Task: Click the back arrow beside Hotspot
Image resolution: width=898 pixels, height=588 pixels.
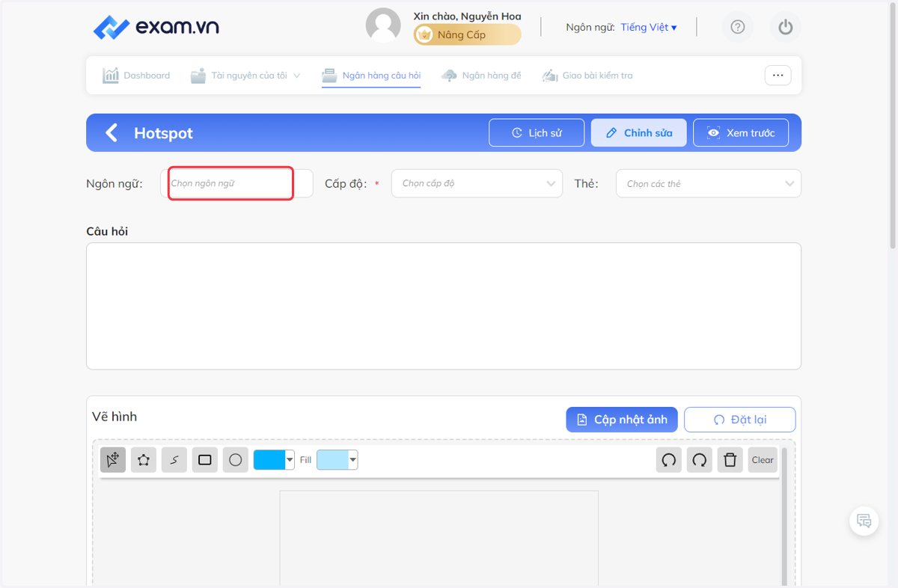Action: click(x=112, y=133)
